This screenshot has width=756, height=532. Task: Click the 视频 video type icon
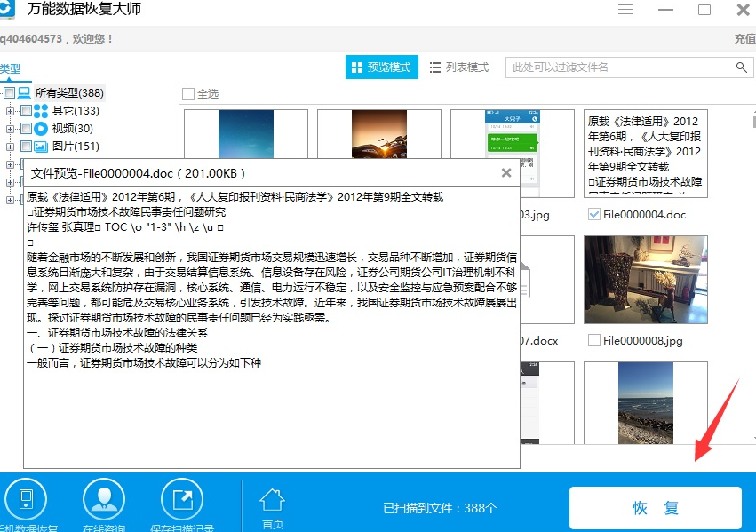coord(43,128)
